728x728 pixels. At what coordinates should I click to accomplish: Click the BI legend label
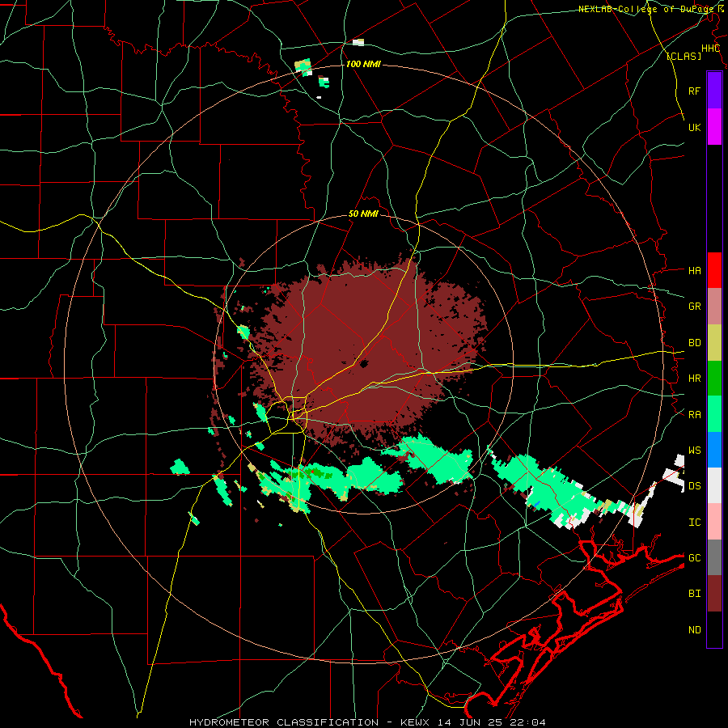tap(694, 594)
